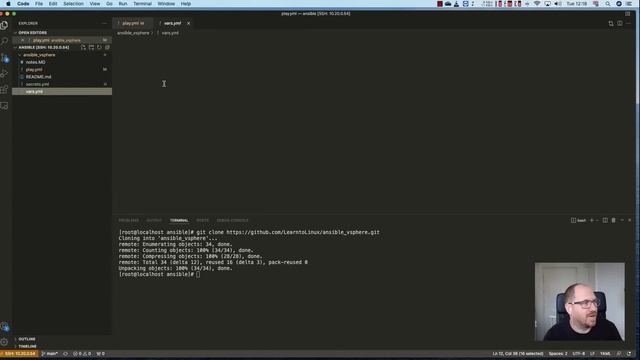
Task: Change language mode YAML
Action: pos(605,354)
